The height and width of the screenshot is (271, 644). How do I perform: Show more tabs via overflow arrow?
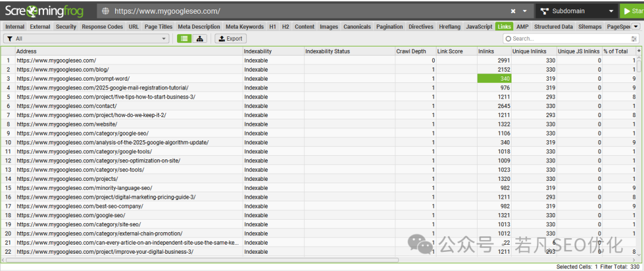tap(636, 27)
